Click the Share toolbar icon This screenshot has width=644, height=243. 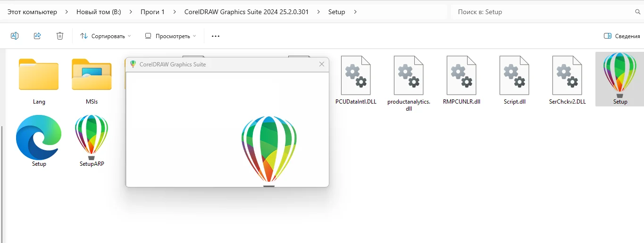(37, 36)
